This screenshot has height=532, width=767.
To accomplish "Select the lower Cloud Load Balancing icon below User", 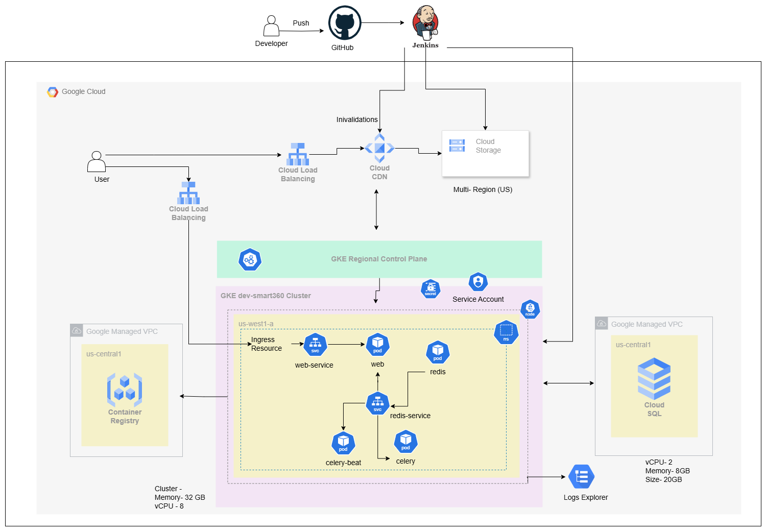I will pos(188,193).
